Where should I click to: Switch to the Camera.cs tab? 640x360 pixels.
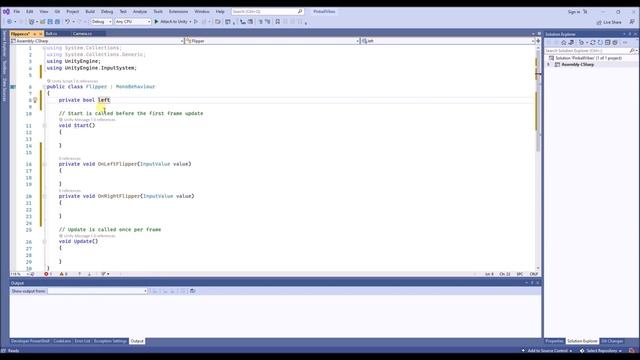pyautogui.click(x=82, y=34)
